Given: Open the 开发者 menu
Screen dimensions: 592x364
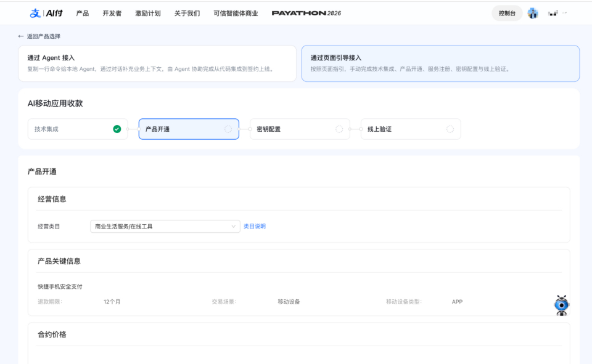Looking at the screenshot, I should [112, 13].
